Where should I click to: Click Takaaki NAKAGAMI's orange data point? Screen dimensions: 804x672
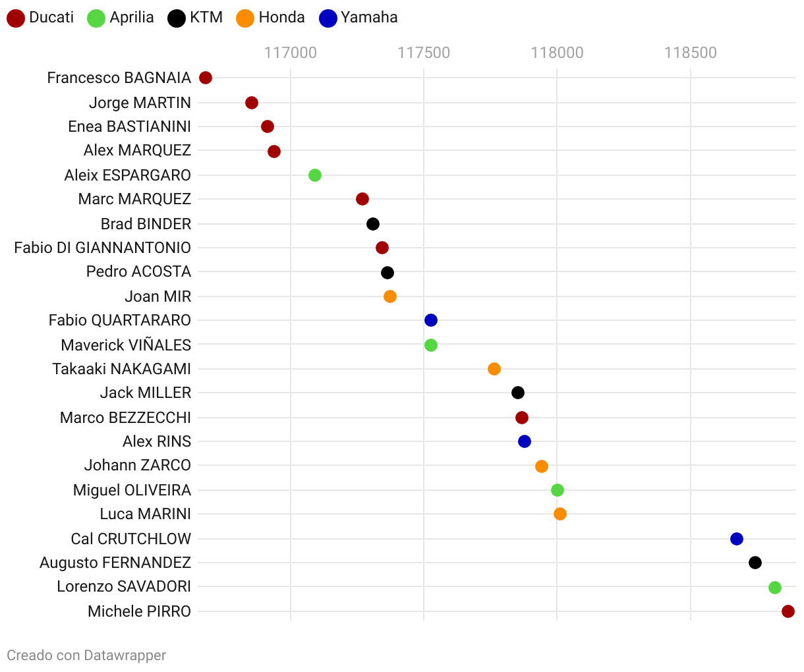494,369
